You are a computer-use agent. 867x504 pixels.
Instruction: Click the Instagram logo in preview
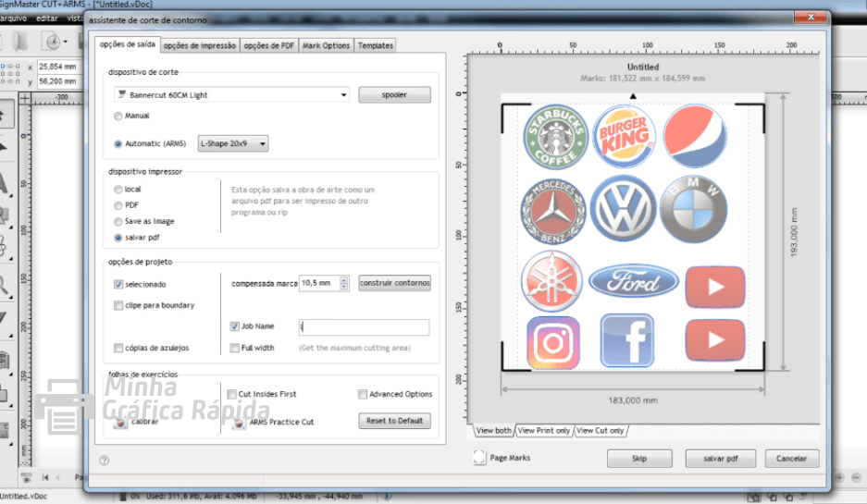(553, 343)
